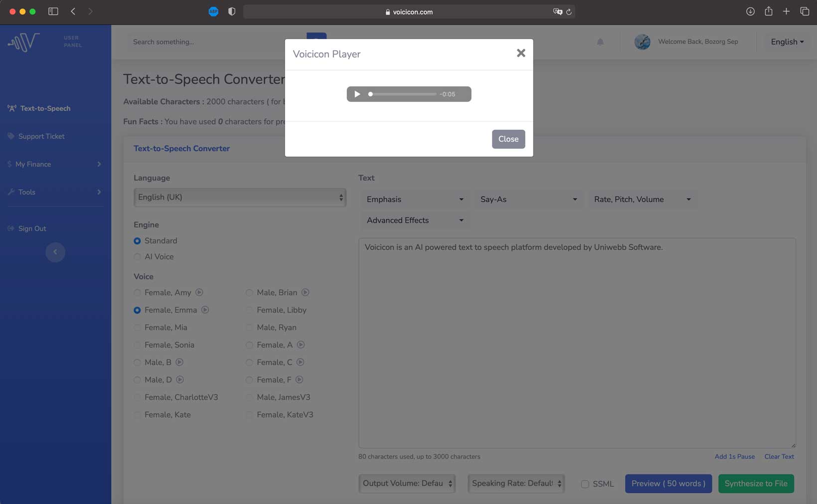Click the My Finance chevron arrow

pos(99,164)
